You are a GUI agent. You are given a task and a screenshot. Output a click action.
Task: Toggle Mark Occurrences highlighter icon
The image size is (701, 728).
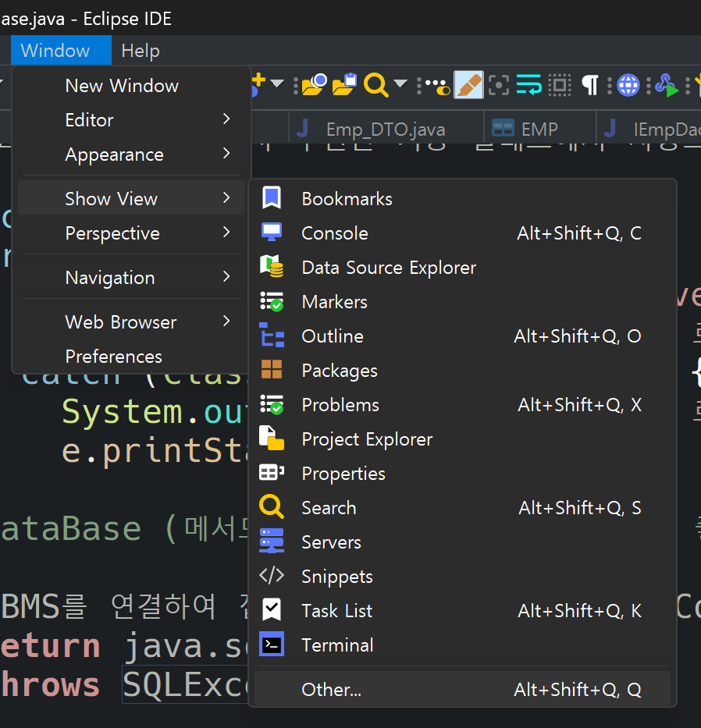tap(468, 85)
